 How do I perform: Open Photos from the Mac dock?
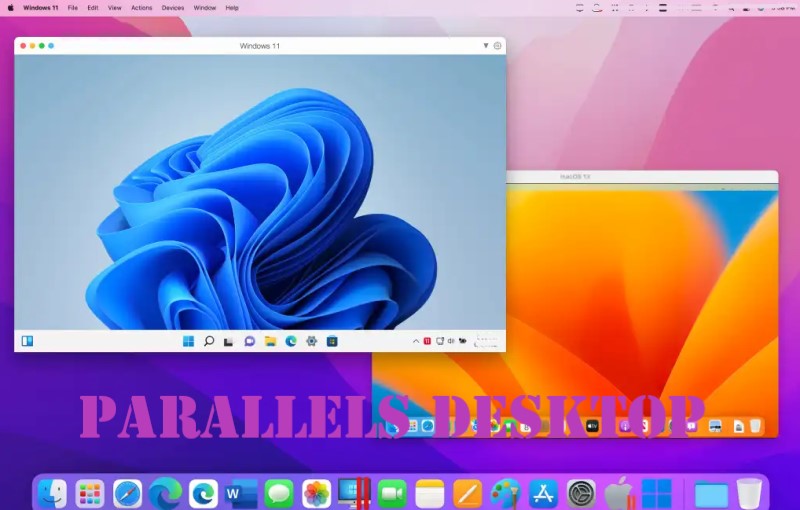point(317,494)
